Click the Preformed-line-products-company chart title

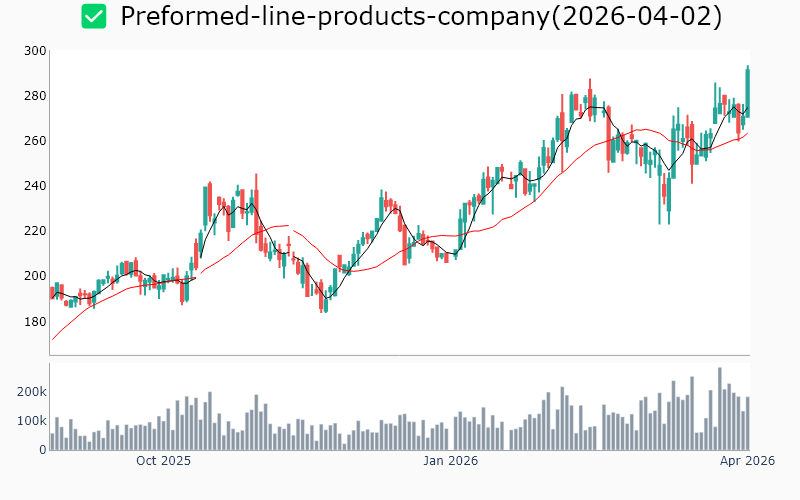(x=420, y=17)
